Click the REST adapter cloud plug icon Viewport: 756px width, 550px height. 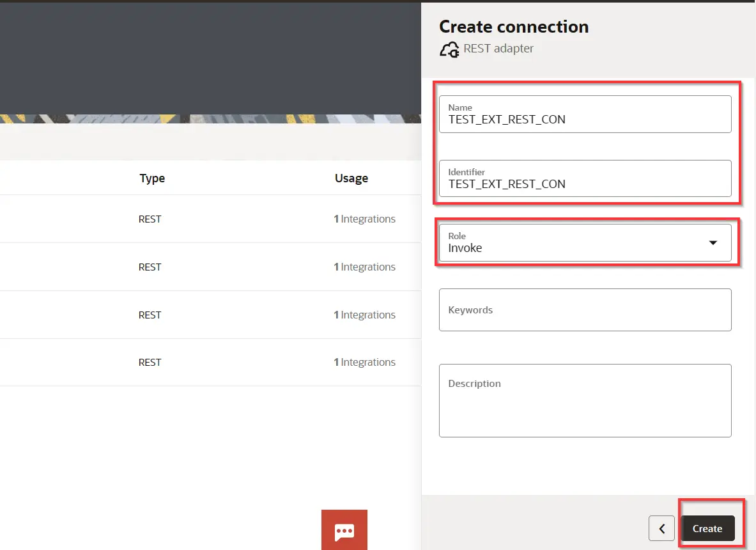[449, 49]
